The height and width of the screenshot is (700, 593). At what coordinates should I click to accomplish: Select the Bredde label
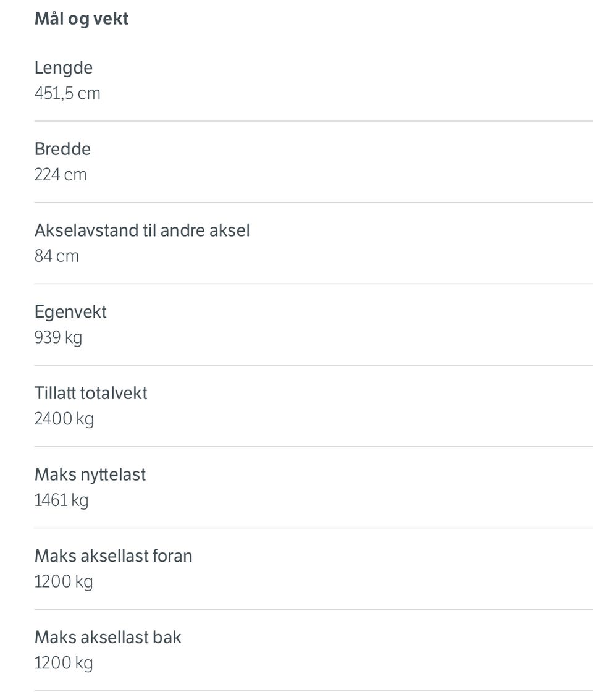click(62, 149)
